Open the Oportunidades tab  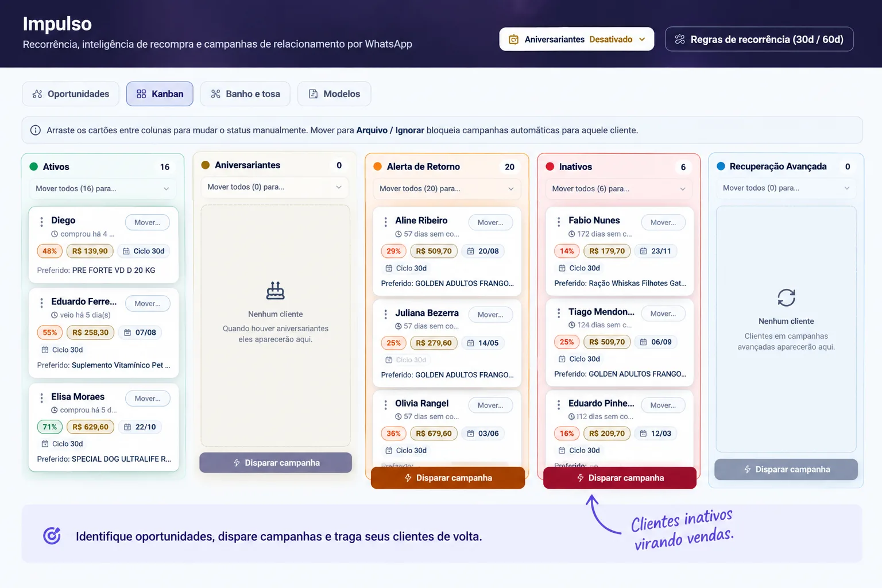(71, 94)
